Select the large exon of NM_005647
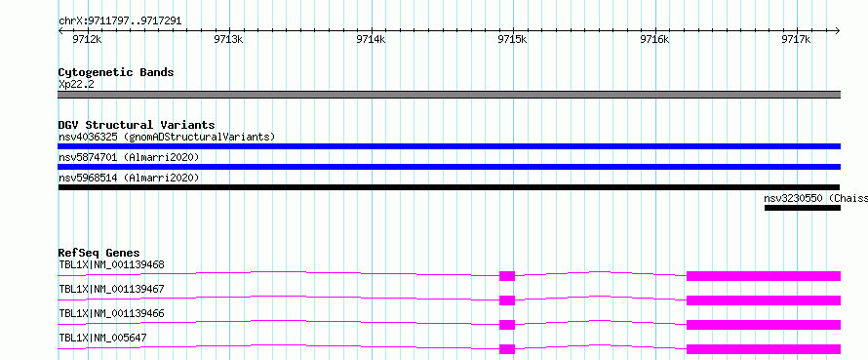Image resolution: width=868 pixels, height=360 pixels. coord(764,349)
